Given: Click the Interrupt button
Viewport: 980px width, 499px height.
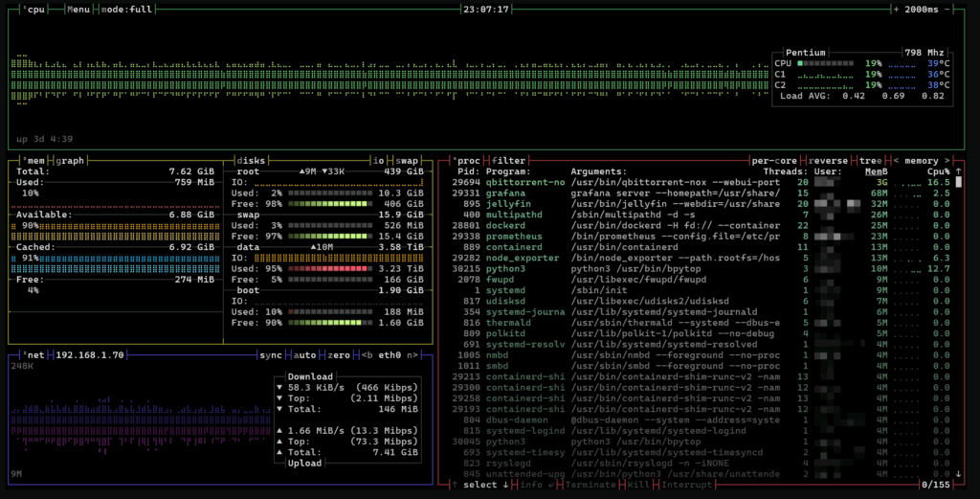Looking at the screenshot, I should [686, 485].
